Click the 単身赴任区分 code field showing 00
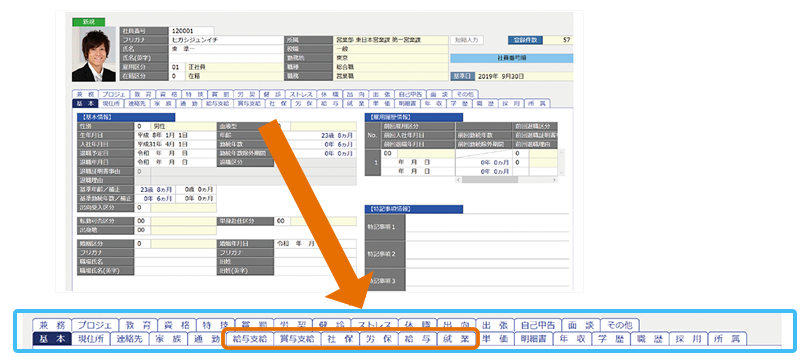Image resolution: width=800 pixels, height=360 pixels. (282, 221)
